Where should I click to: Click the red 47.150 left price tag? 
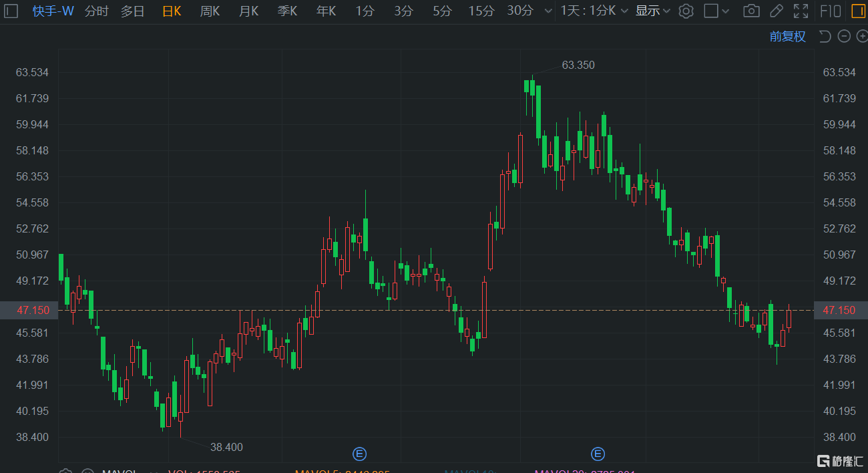click(x=29, y=310)
